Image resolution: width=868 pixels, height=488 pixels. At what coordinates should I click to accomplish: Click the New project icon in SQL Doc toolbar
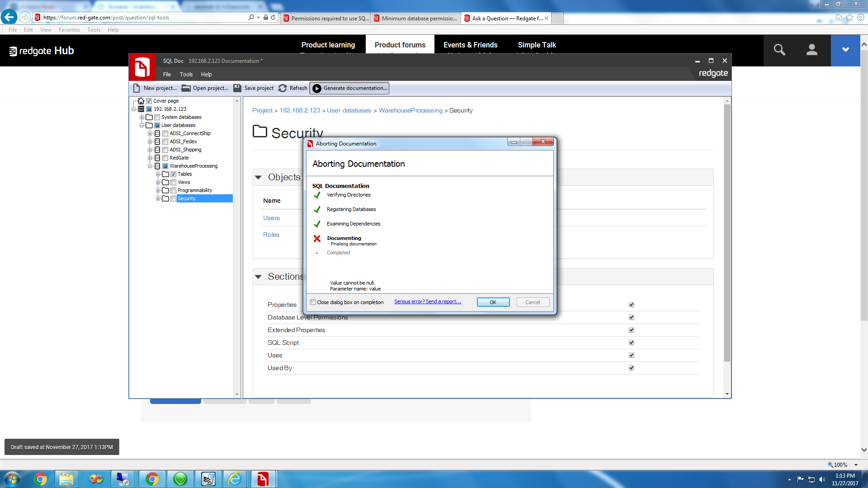tap(137, 88)
